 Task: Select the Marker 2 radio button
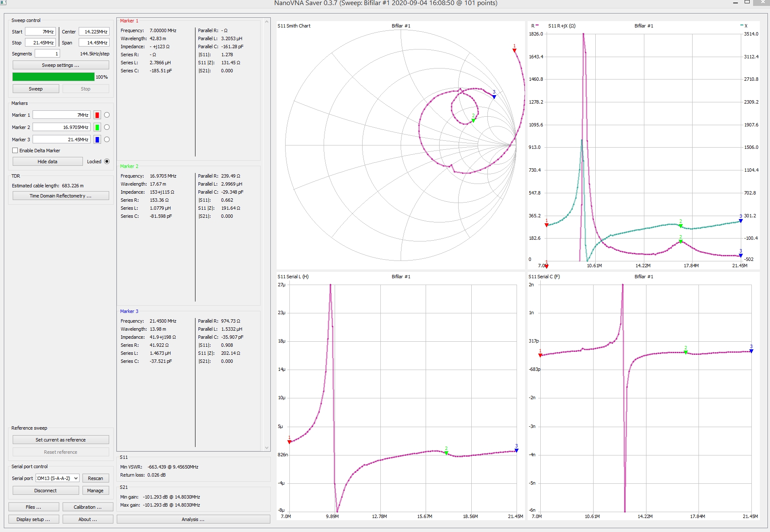coord(107,127)
